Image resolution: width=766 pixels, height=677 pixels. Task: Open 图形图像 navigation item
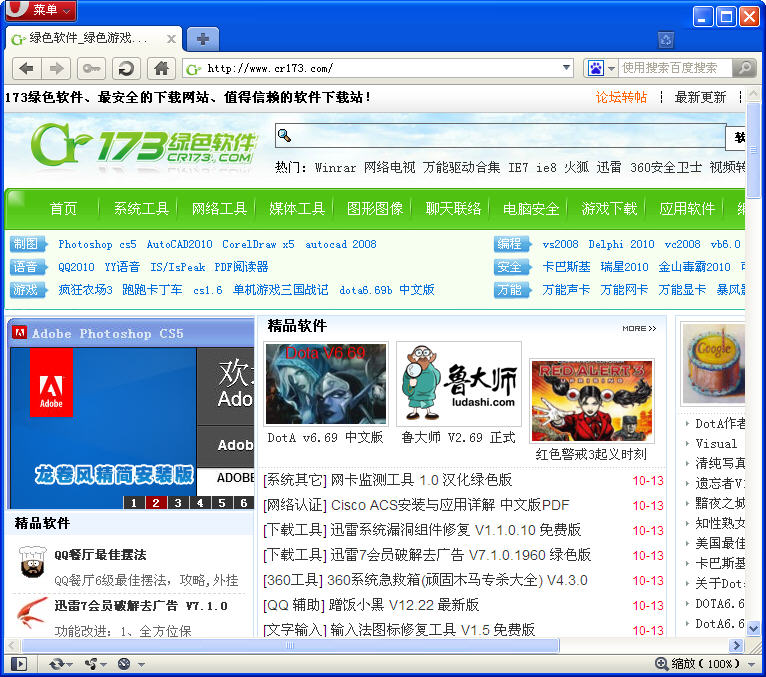pyautogui.click(x=375, y=209)
